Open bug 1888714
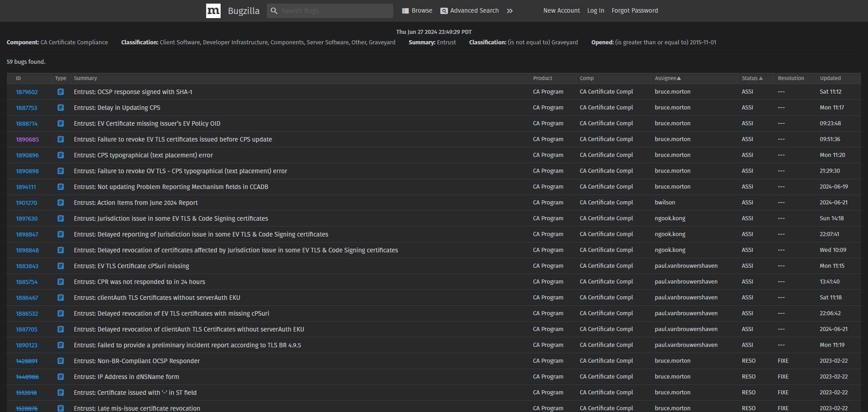This screenshot has width=868, height=412. [x=27, y=124]
